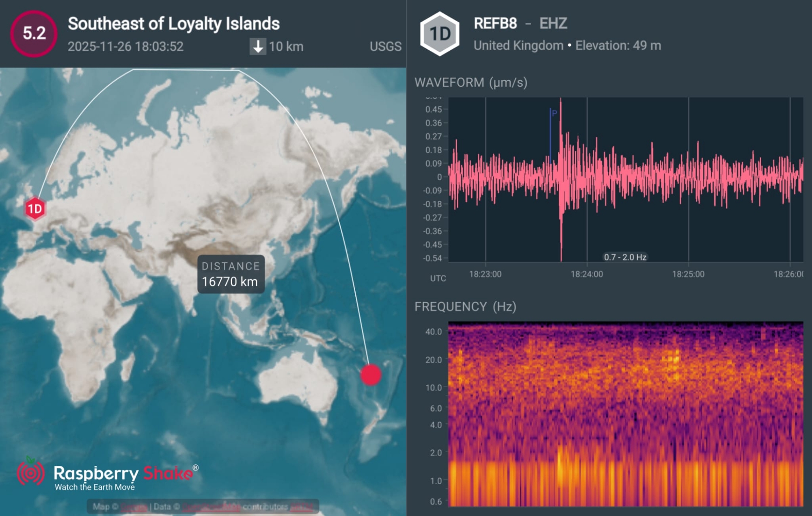Image resolution: width=812 pixels, height=516 pixels.
Task: Click the DISTANCE 16770 km label
Action: [231, 274]
